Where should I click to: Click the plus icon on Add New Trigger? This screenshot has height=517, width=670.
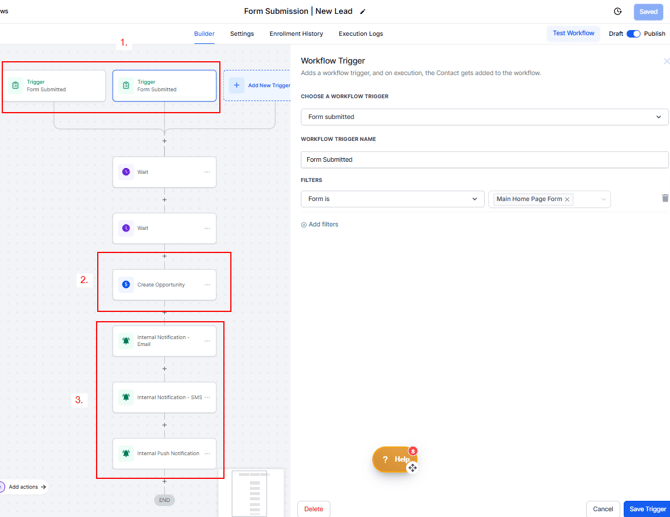tap(237, 86)
